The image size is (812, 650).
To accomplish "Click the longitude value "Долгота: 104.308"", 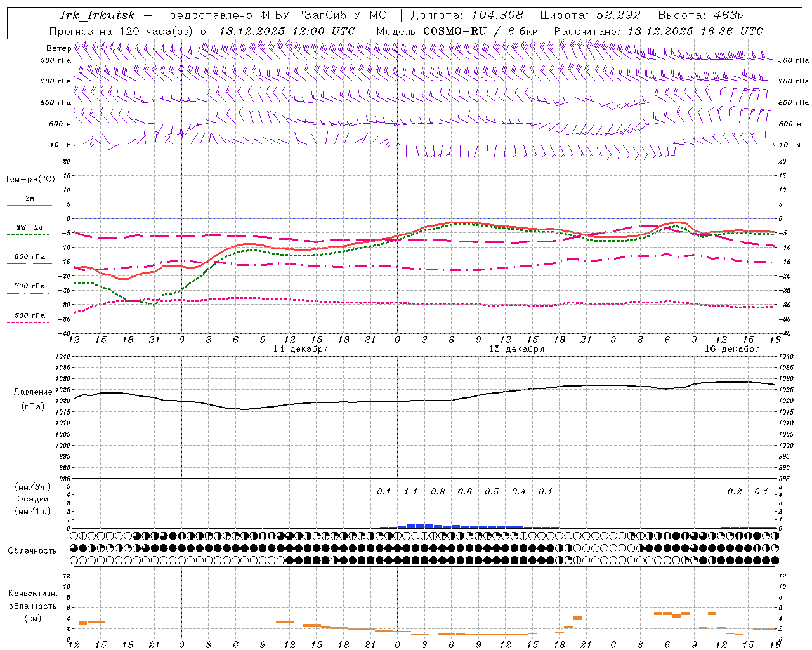I will point(467,15).
